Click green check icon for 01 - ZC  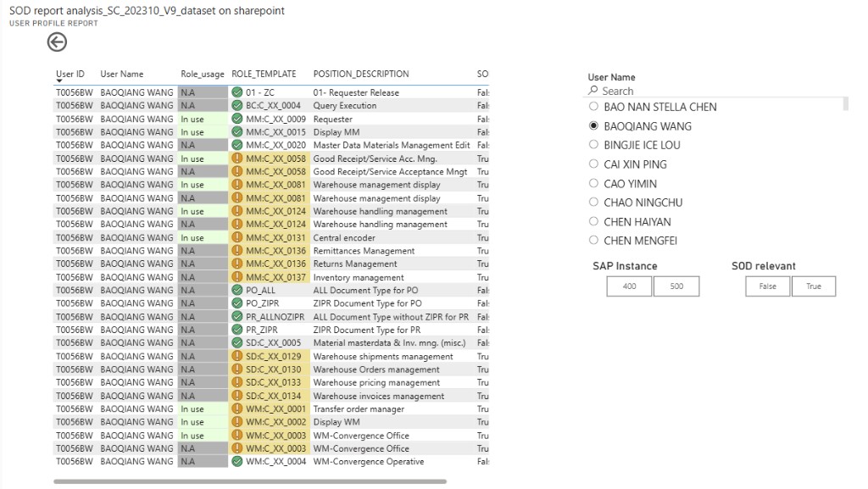pyautogui.click(x=237, y=92)
